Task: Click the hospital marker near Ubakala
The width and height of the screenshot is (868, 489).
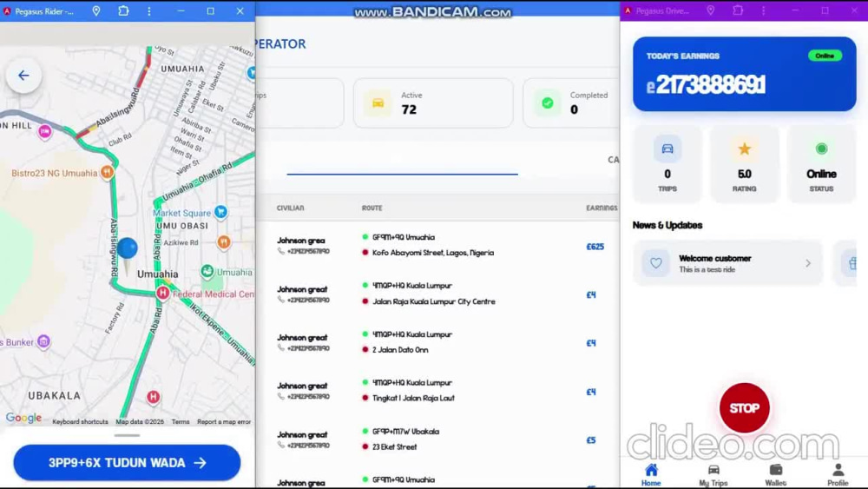Action: pos(154,397)
